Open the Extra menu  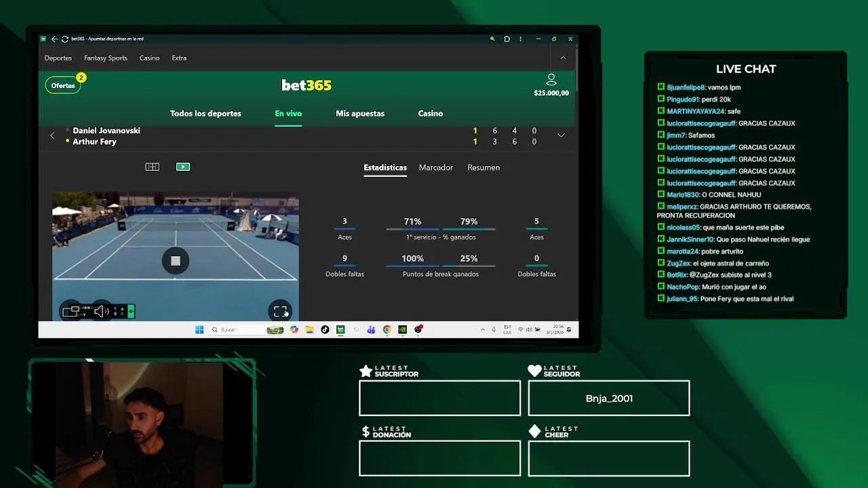coord(179,58)
